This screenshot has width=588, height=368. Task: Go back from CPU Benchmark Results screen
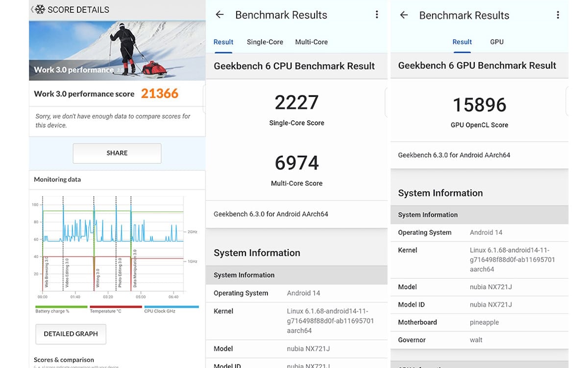pyautogui.click(x=220, y=15)
